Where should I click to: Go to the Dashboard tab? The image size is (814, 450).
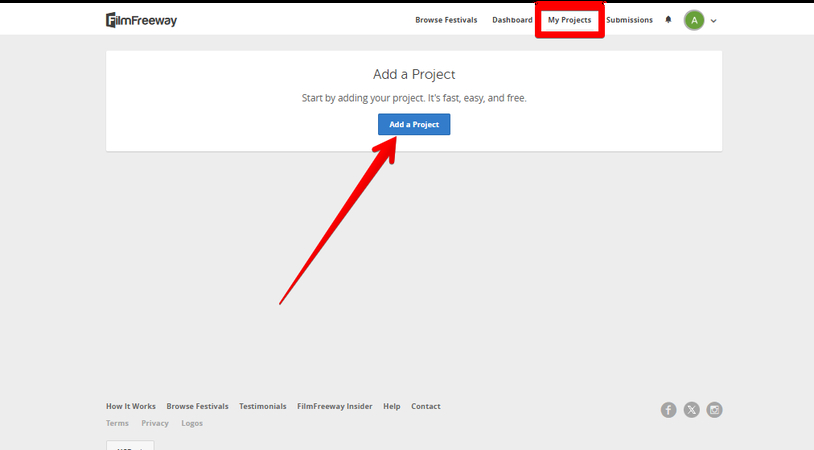pos(512,20)
